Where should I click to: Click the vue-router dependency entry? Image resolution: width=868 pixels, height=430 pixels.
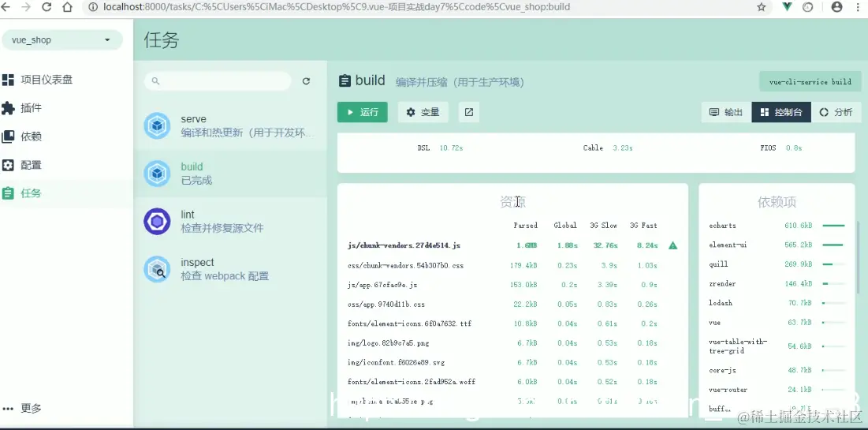point(777,390)
